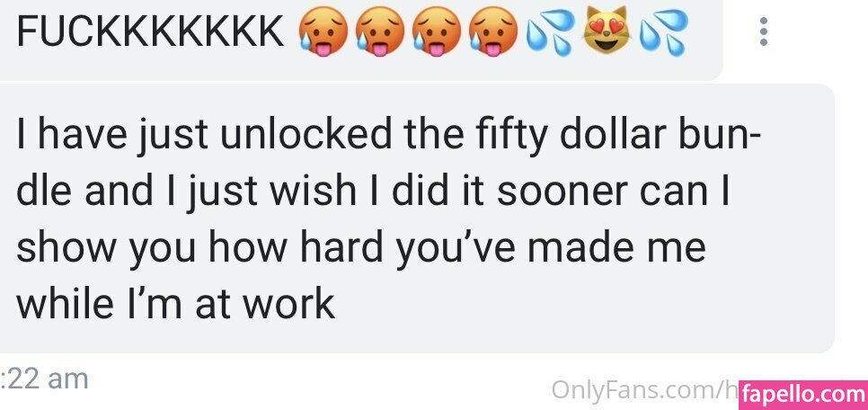The image size is (868, 410).
Task: Click the ':22 am' message timestamp
Action: 44,379
